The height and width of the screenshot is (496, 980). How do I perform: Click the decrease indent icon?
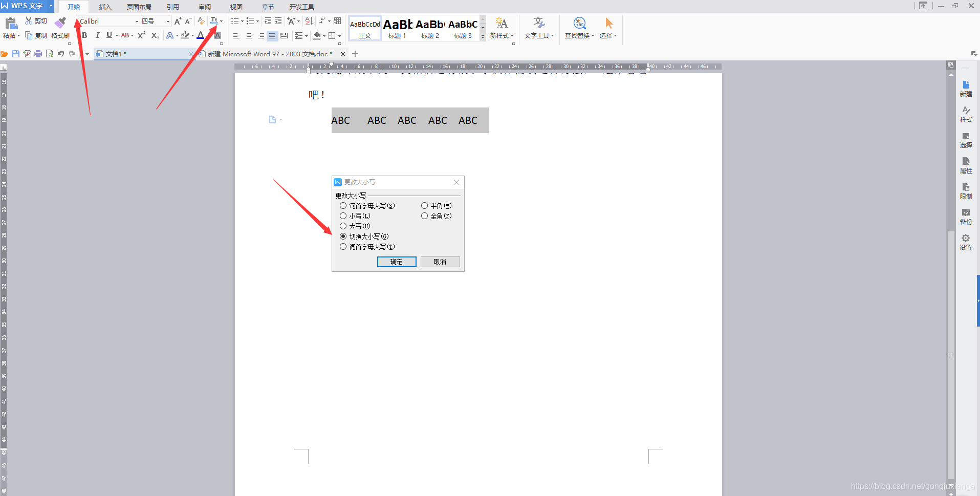pos(268,21)
